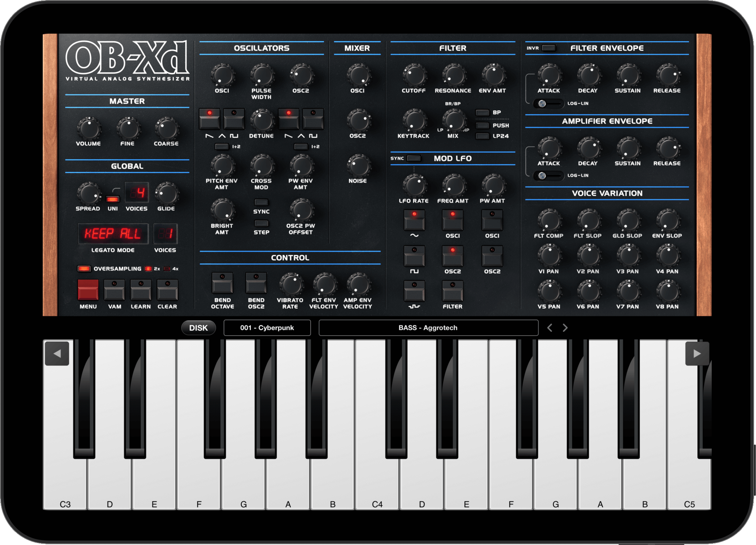Viewport: 756px width, 545px height.
Task: Toggle LFO frequency to OSC2 button
Action: click(x=453, y=256)
